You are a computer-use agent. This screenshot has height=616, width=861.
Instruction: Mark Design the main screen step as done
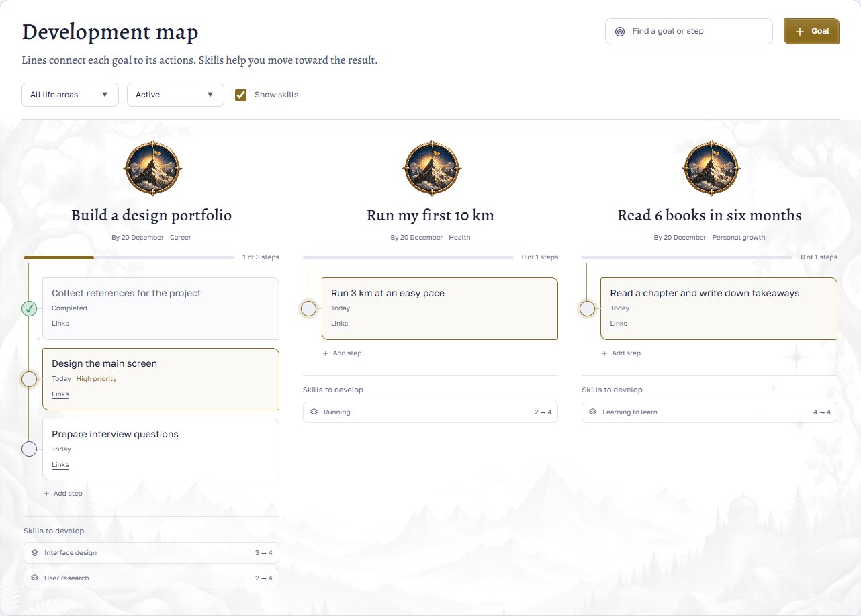click(x=29, y=380)
